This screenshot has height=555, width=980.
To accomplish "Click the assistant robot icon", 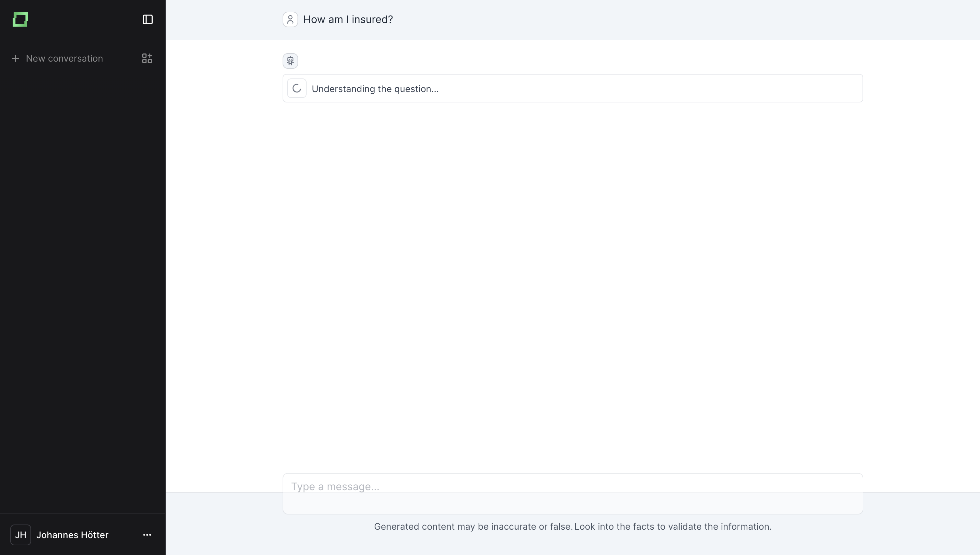I will [290, 61].
